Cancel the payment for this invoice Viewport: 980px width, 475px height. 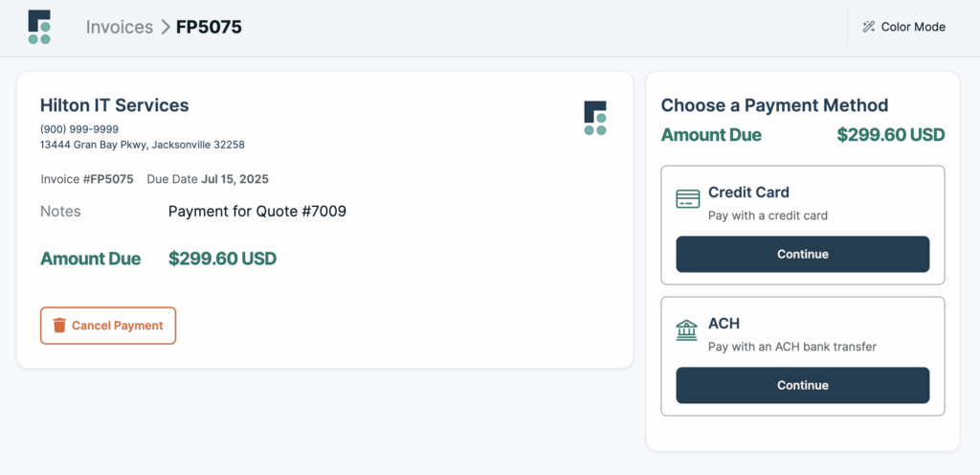[x=108, y=326]
